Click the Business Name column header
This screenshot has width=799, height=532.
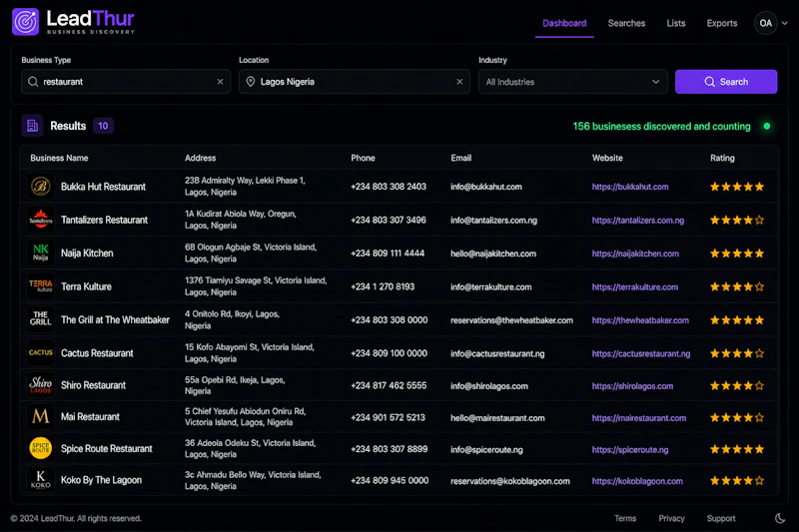[x=59, y=158]
